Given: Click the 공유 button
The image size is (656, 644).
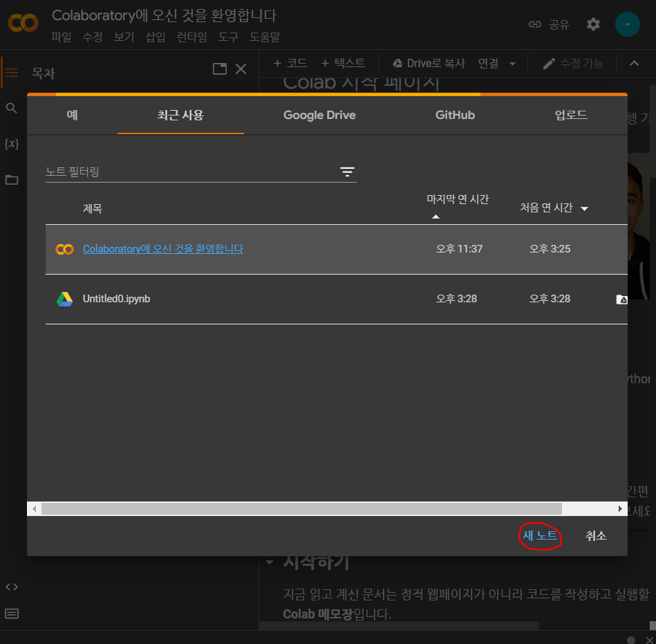Looking at the screenshot, I should [x=549, y=24].
